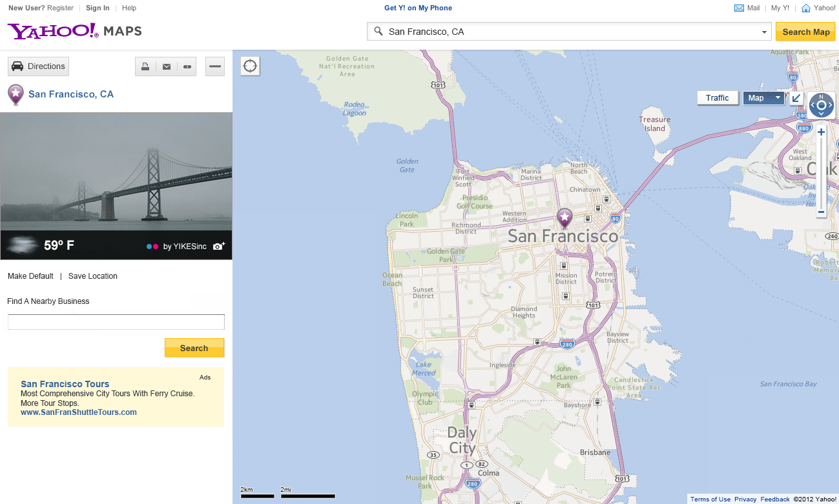Click the purple star marker on map

coord(565,217)
